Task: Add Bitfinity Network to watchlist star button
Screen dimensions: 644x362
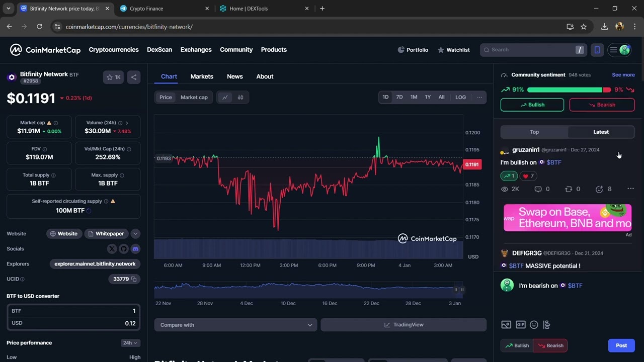Action: (113, 77)
